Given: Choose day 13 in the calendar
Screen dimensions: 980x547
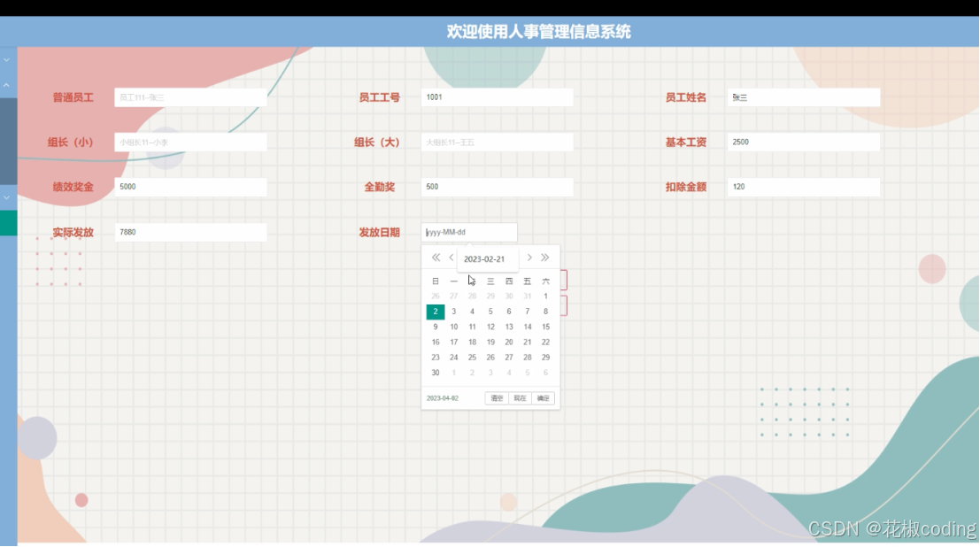Looking at the screenshot, I should click(x=509, y=327).
